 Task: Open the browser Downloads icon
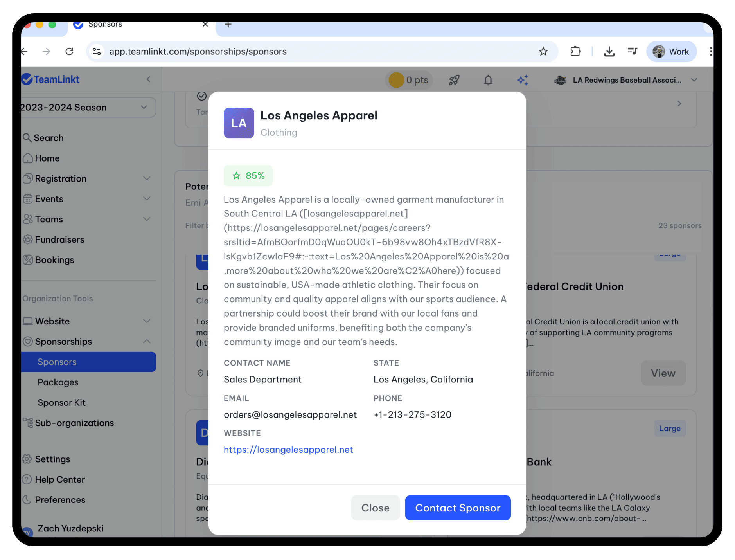[x=609, y=51]
